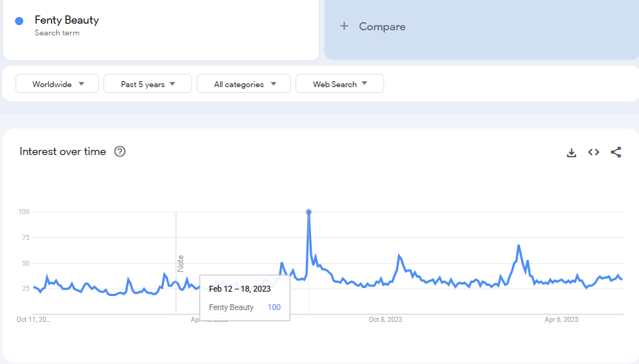This screenshot has width=639, height=364.
Task: Click the plus icon beside Compare
Action: pos(344,27)
